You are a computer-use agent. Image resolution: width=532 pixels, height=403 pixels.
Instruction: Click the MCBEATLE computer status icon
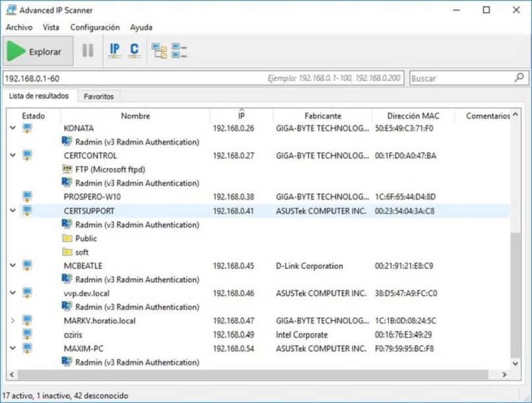click(x=27, y=265)
